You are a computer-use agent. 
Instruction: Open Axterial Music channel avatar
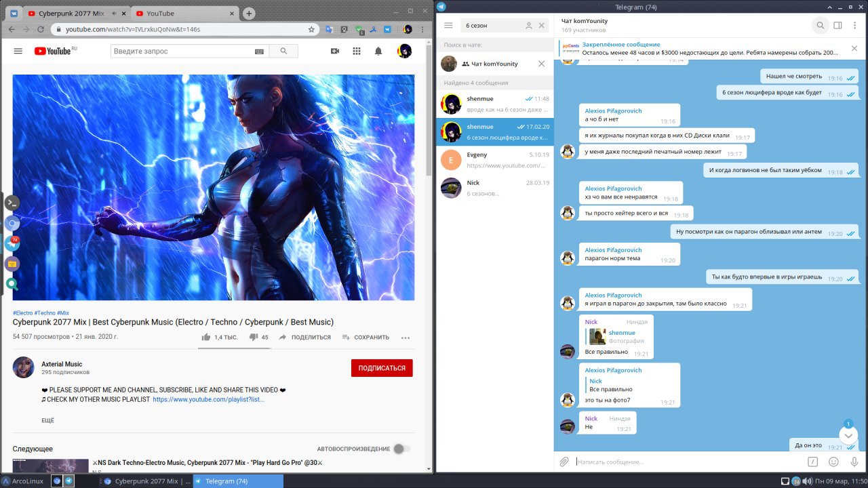pos(23,367)
